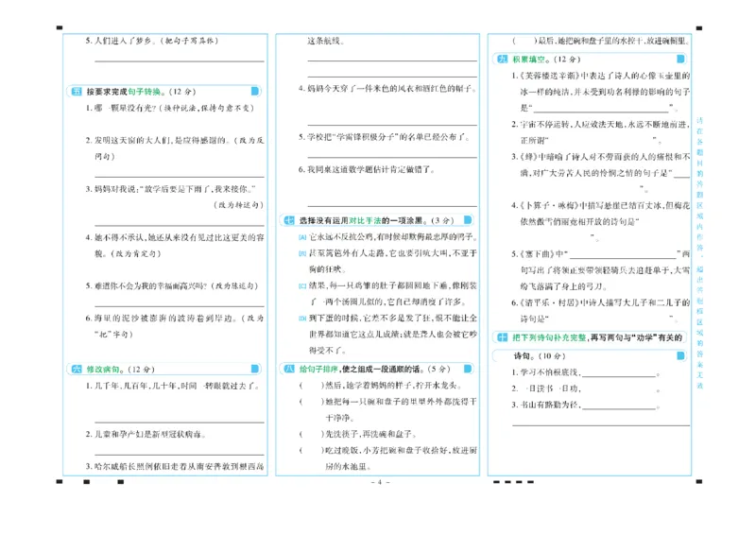Image resolution: width=756 pixels, height=535 pixels.
Task: Click the 八 section badge for 给句子排序
Action: [289, 369]
